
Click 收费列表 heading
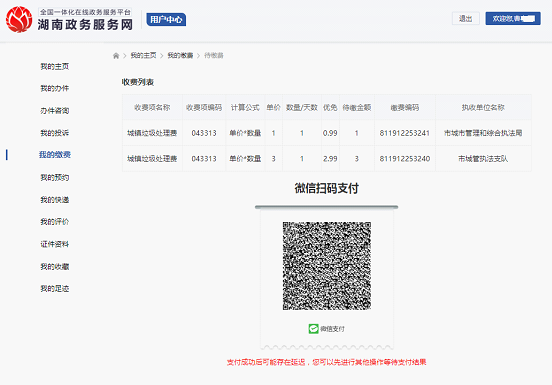tap(138, 82)
